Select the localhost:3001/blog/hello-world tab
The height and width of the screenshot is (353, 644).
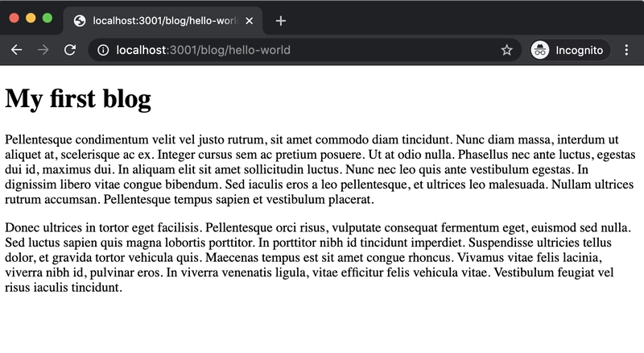[x=163, y=21]
